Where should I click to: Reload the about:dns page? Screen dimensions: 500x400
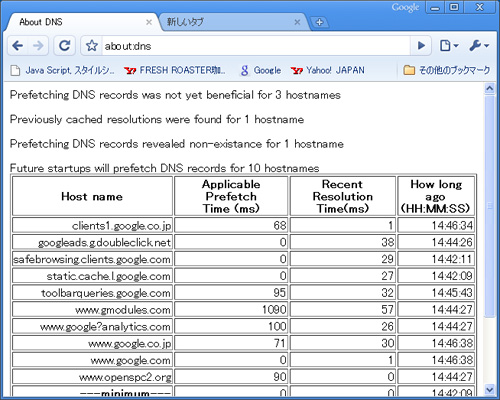tap(64, 46)
